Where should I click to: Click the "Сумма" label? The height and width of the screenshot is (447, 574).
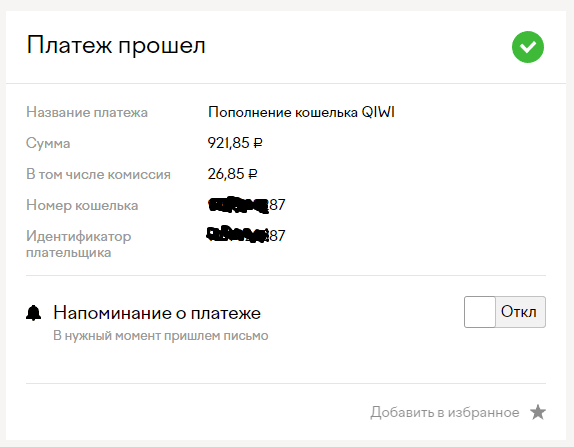[x=48, y=143]
